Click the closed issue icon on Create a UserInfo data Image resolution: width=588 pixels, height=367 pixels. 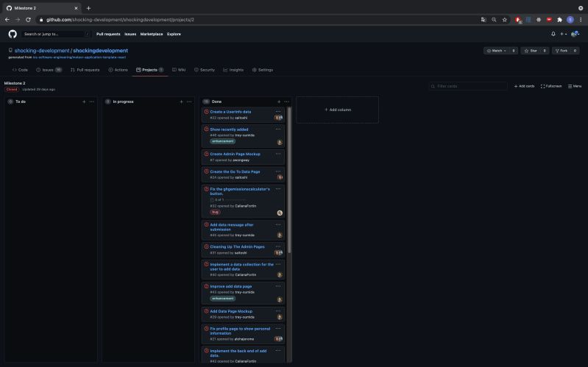pyautogui.click(x=206, y=112)
